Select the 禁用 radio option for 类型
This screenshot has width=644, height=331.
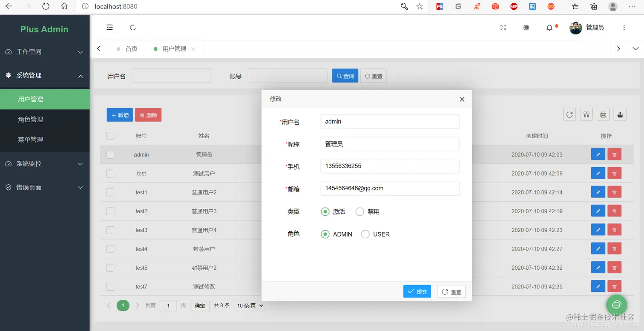click(x=359, y=211)
